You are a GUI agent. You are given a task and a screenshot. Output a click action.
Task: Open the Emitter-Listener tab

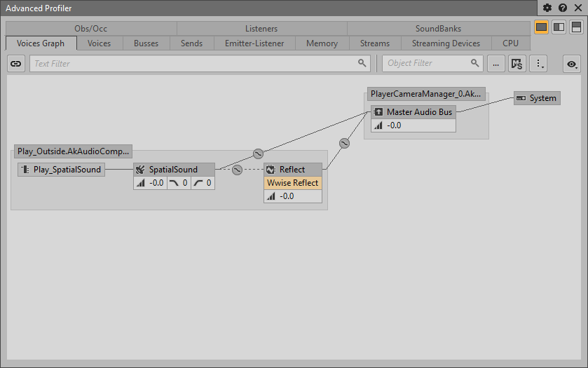254,43
